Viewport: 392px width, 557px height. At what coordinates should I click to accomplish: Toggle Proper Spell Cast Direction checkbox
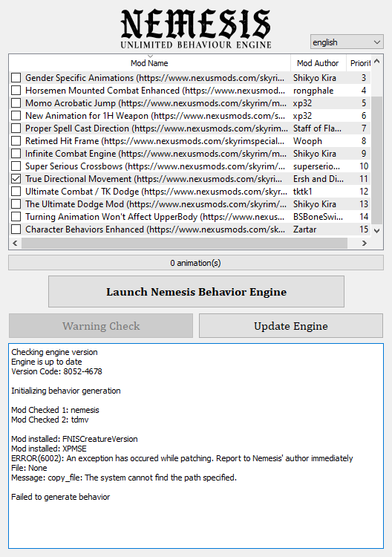pos(16,128)
